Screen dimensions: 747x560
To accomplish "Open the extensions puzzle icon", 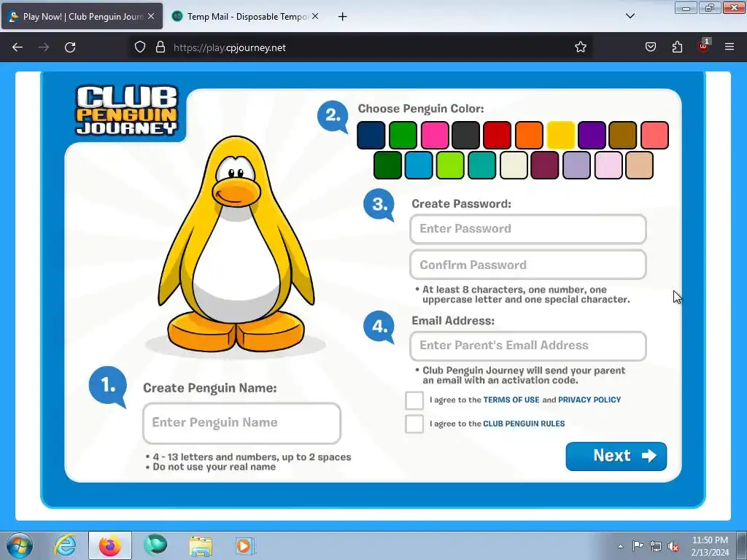I will pos(677,47).
